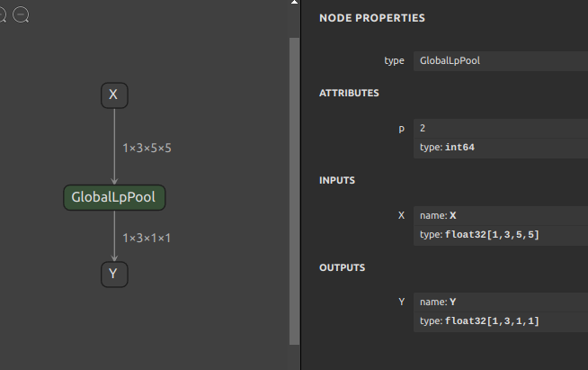Click the ATTRIBUTES section heading
The height and width of the screenshot is (370, 588).
(349, 93)
